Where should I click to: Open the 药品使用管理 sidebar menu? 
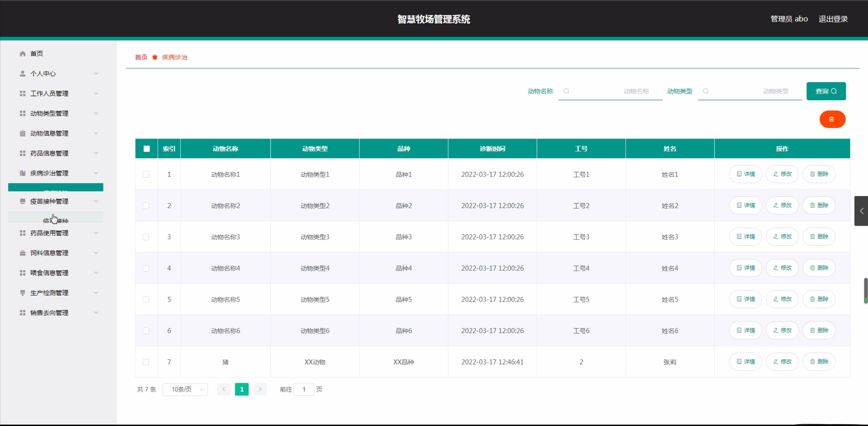(x=49, y=233)
